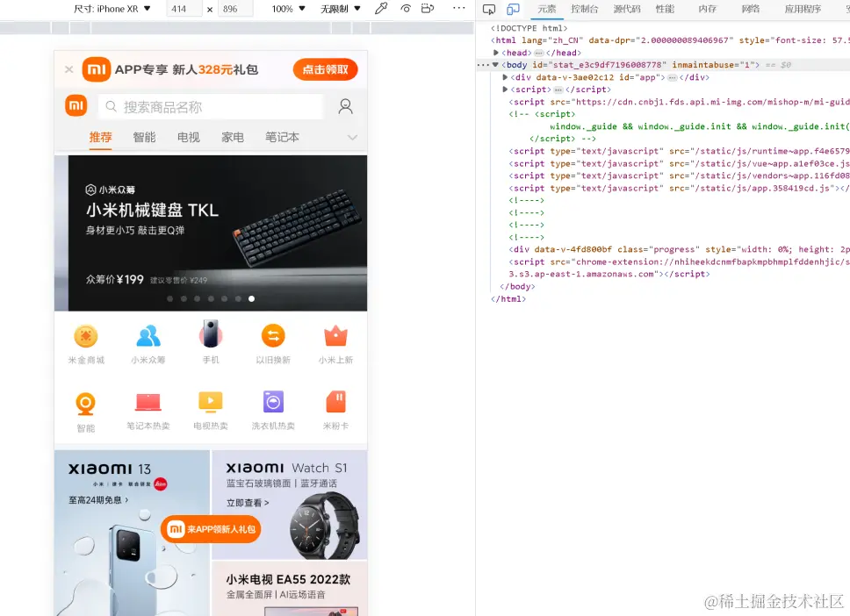Click the rotate device icon
Image resolution: width=850 pixels, height=616 pixels.
pos(428,8)
